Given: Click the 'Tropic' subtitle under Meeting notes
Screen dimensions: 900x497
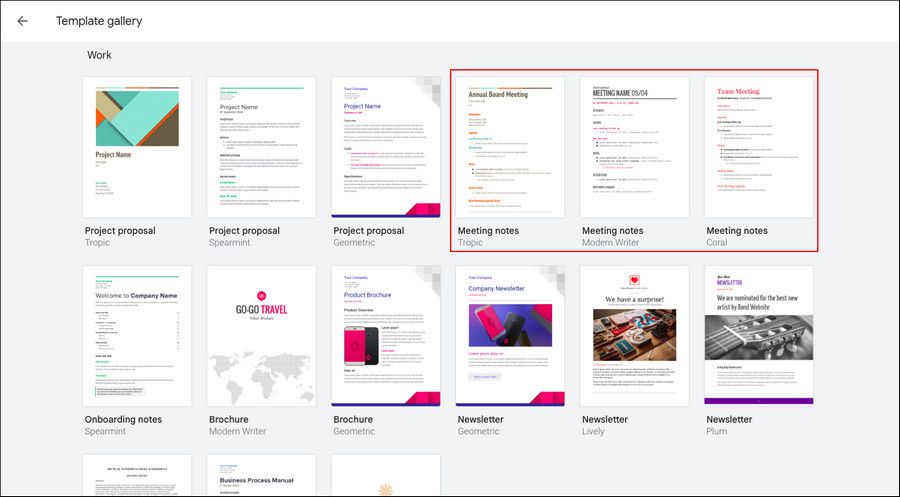Looking at the screenshot, I should pos(470,243).
